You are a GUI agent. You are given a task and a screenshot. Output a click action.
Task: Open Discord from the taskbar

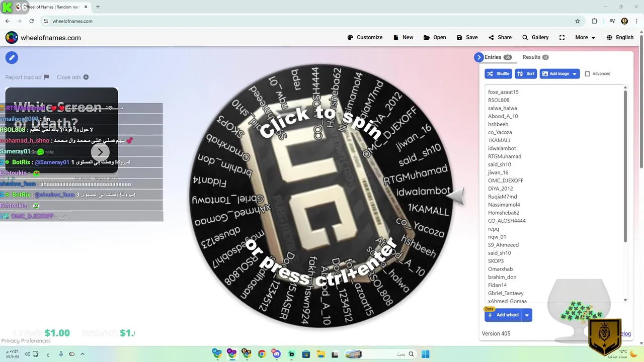[x=276, y=354]
